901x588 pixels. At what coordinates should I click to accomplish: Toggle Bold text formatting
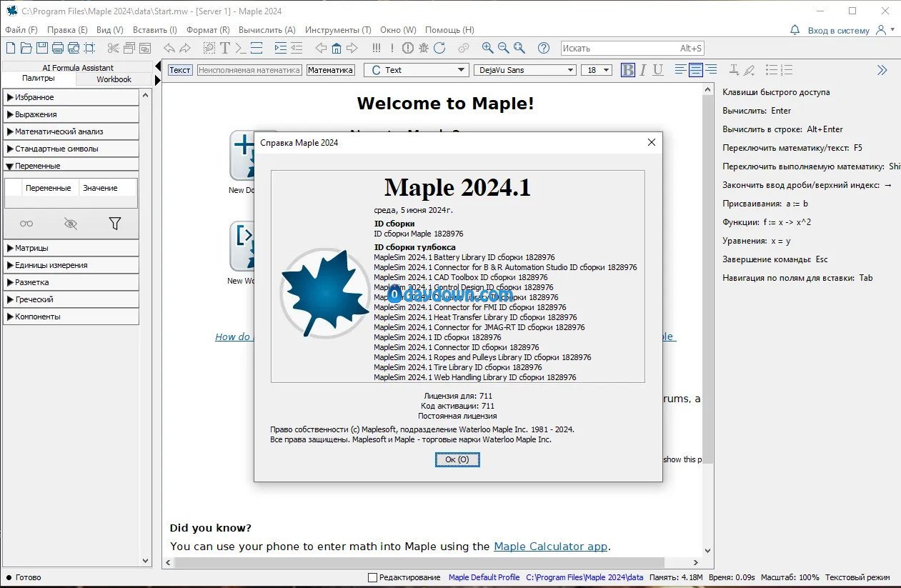627,70
